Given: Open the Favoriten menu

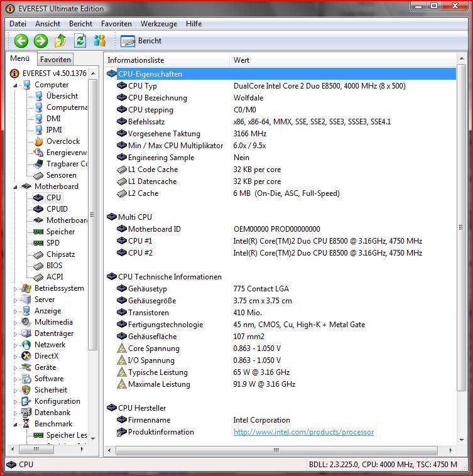Looking at the screenshot, I should pyautogui.click(x=116, y=24).
